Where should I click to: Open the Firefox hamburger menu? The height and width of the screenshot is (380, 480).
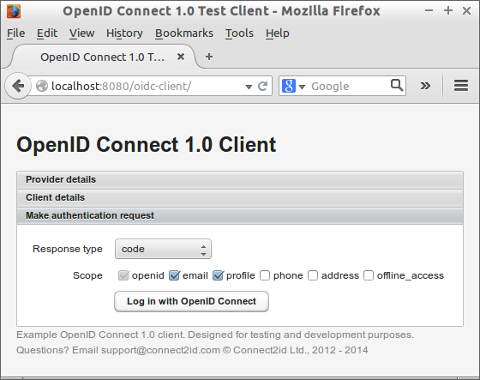[x=461, y=86]
